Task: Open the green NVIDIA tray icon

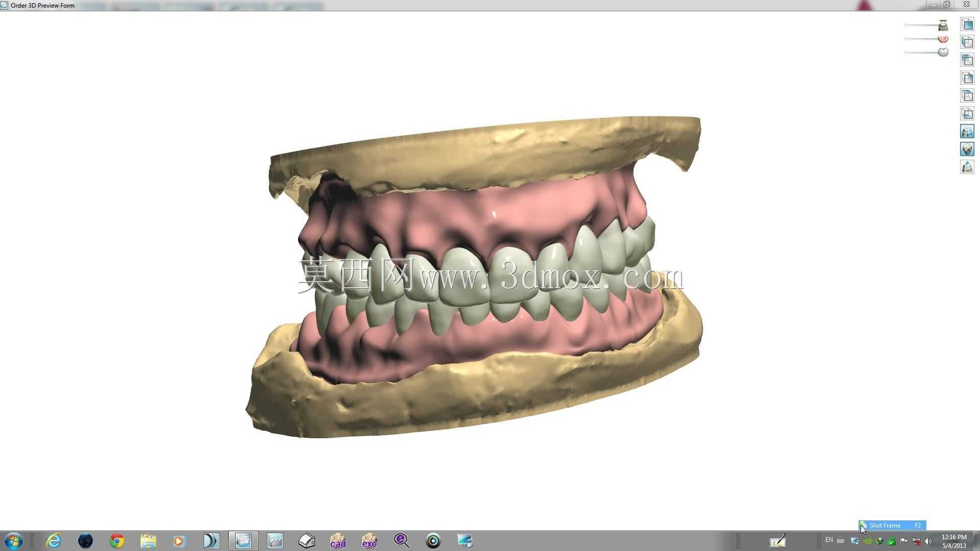Action: click(867, 541)
